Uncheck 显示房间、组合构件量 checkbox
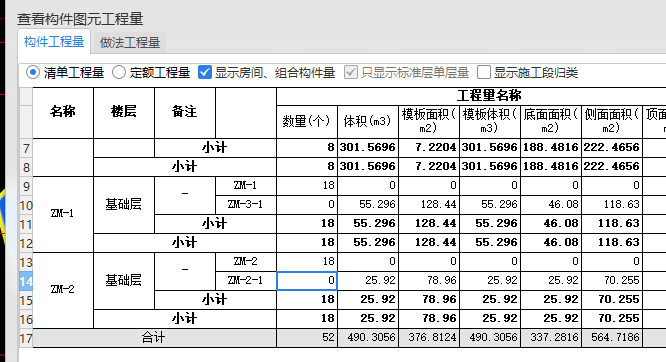The image size is (666, 362). (205, 73)
